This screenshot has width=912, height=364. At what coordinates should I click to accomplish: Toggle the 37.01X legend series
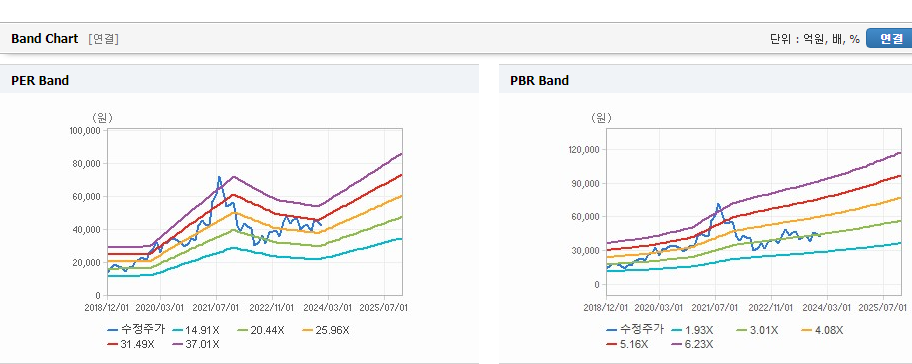pyautogui.click(x=196, y=344)
